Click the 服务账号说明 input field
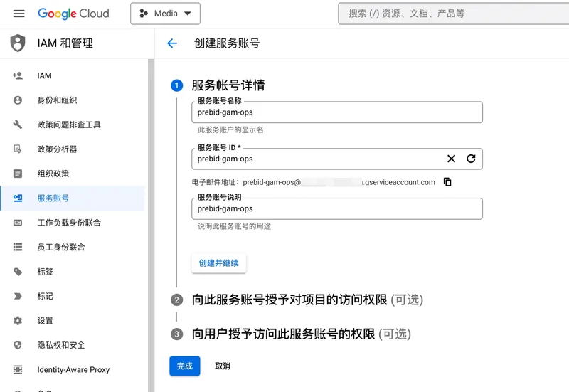Image resolution: width=569 pixels, height=392 pixels. tap(336, 209)
